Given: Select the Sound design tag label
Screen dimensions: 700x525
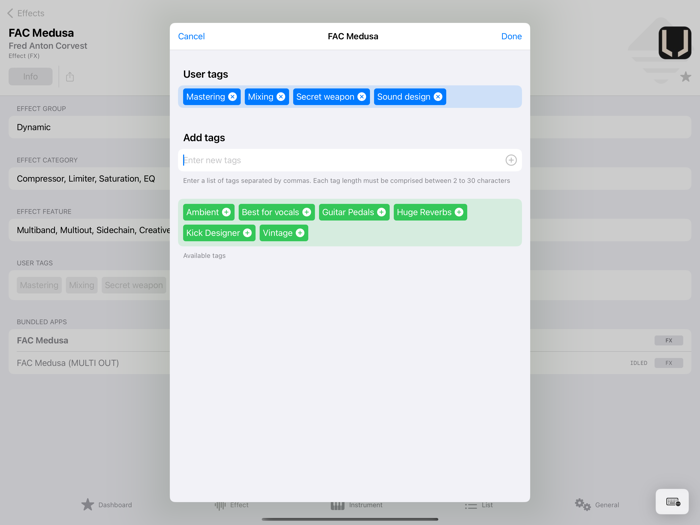Looking at the screenshot, I should coord(404,97).
